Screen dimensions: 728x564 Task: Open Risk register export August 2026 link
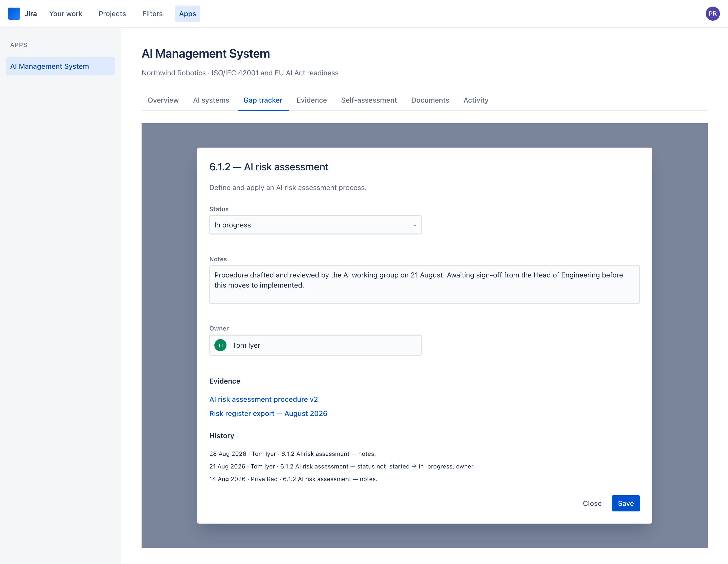268,413
